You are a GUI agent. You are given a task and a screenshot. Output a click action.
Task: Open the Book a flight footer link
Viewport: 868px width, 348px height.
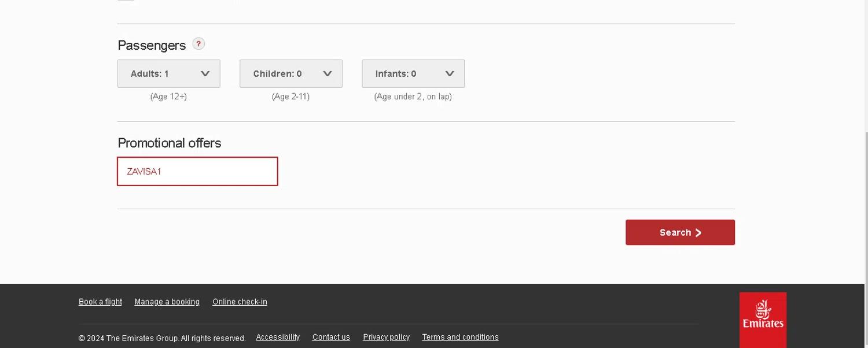[x=100, y=302]
